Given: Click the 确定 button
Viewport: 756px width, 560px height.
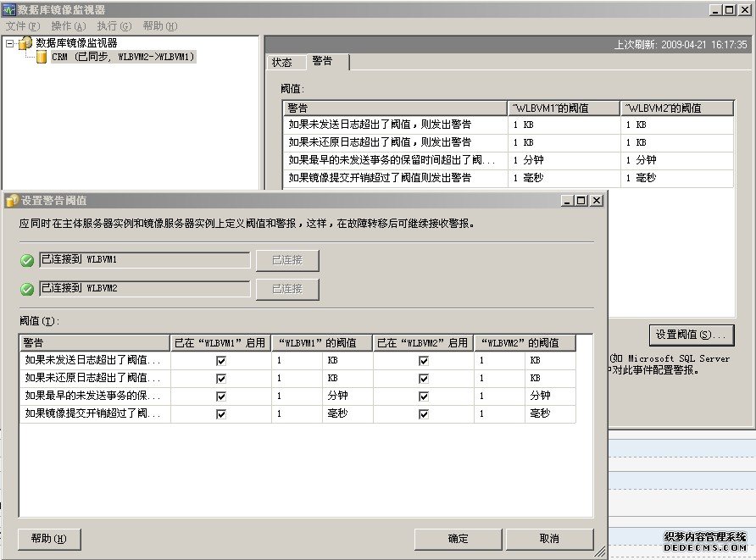Looking at the screenshot, I should [458, 539].
